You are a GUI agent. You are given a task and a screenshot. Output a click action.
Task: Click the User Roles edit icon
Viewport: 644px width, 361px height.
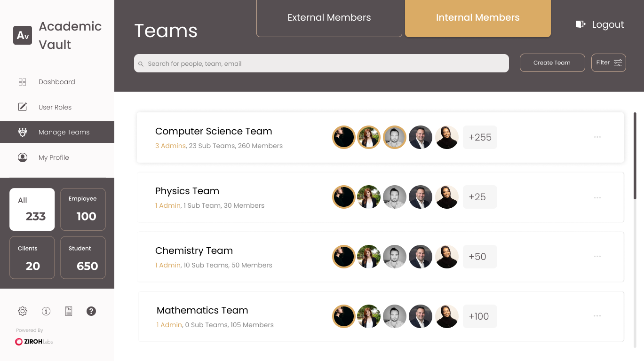coord(23,107)
